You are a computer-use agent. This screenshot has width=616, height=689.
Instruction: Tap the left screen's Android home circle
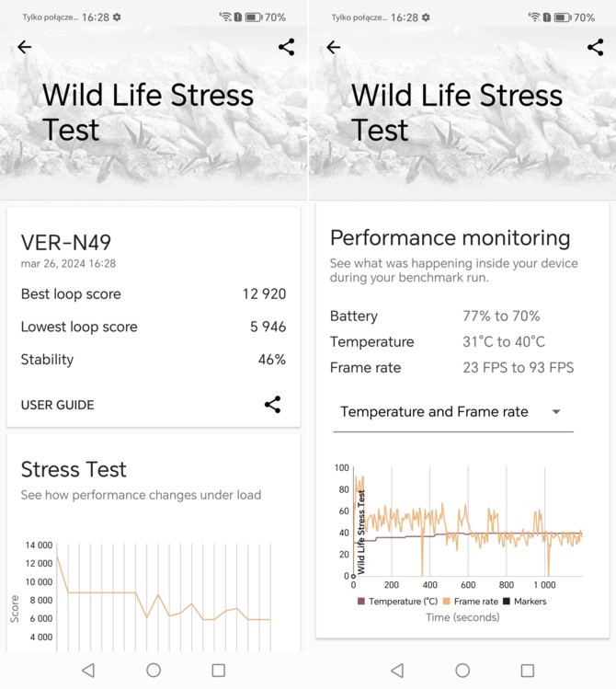(x=154, y=670)
